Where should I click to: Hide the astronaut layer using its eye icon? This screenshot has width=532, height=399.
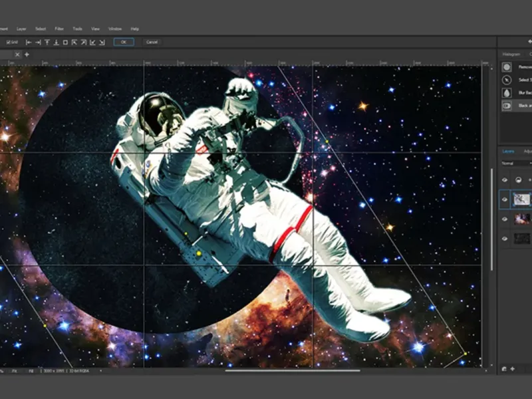pos(505,198)
